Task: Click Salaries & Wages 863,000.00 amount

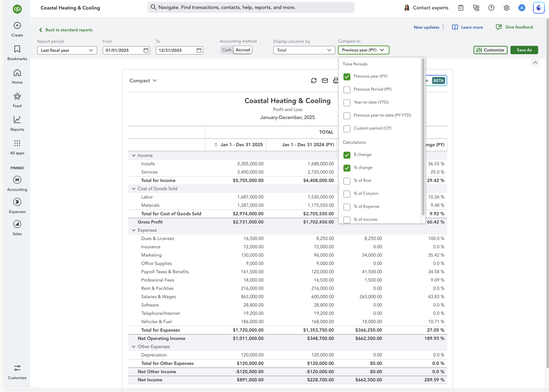Action: [252, 297]
